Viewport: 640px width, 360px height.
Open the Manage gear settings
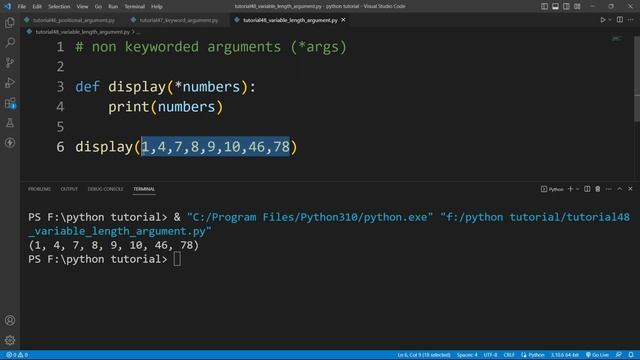click(10, 340)
